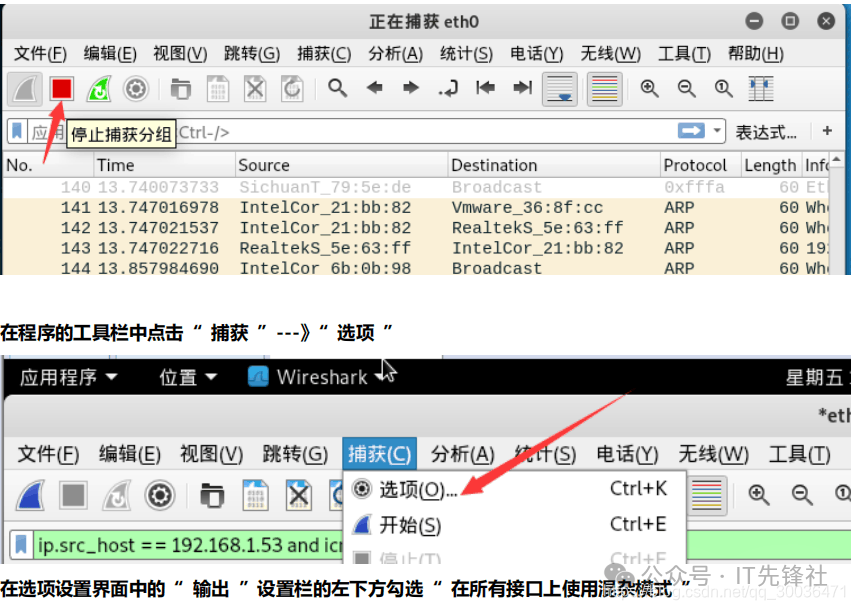Stop capturing packets with the red square button
This screenshot has height=610, width=855.
(62, 89)
